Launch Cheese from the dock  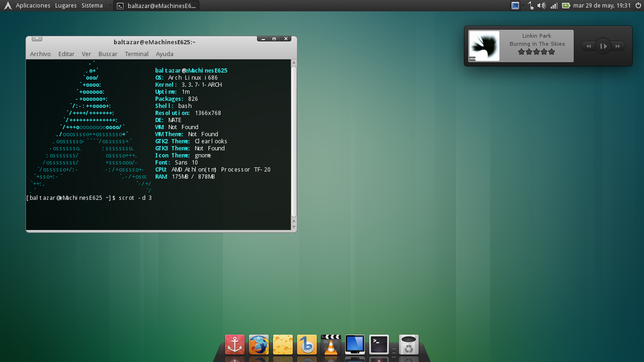coord(283,345)
